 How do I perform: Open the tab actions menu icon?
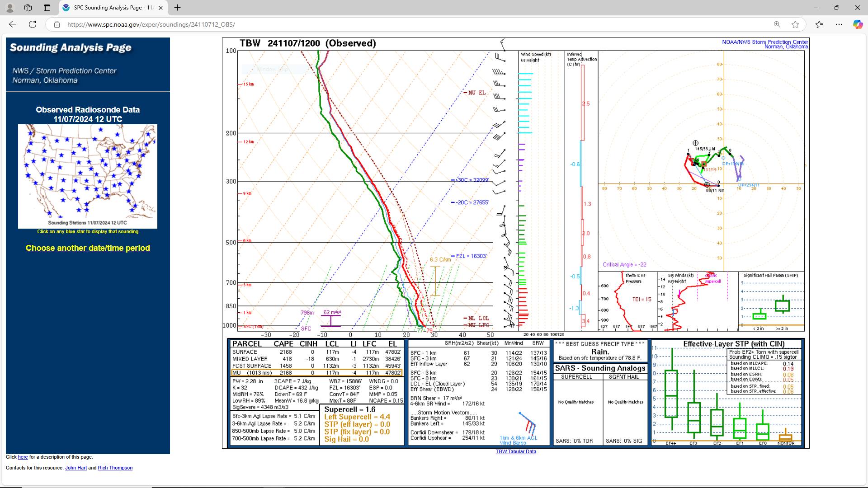[47, 8]
